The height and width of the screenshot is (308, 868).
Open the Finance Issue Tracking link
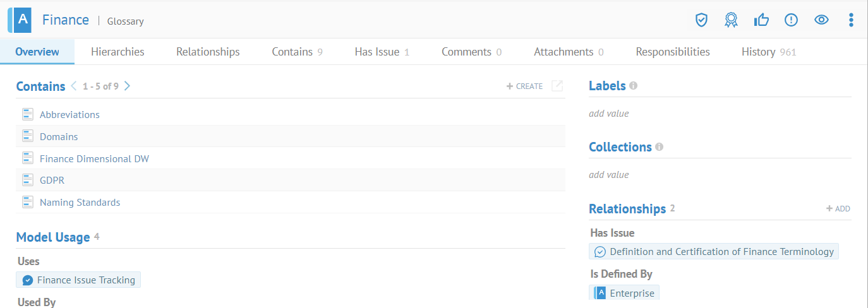click(x=86, y=280)
